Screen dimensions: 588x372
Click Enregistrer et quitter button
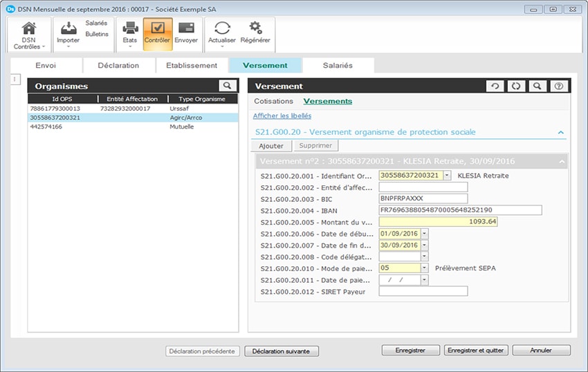point(476,351)
